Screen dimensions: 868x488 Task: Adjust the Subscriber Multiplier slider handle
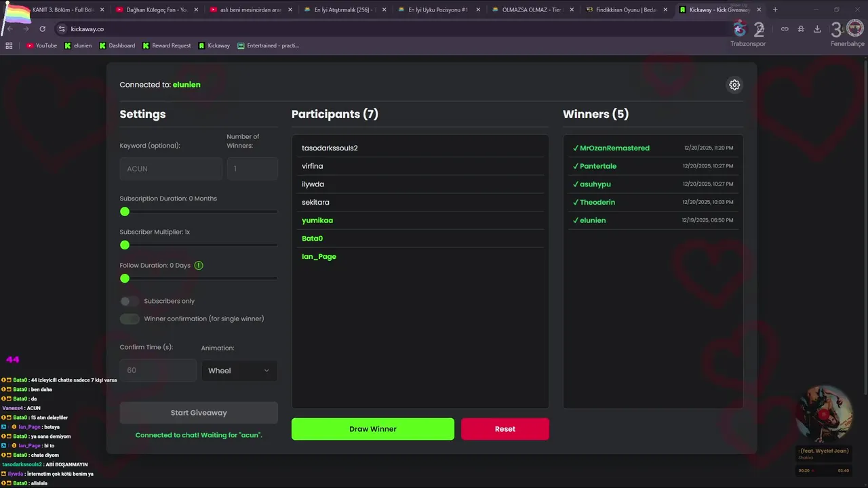125,245
